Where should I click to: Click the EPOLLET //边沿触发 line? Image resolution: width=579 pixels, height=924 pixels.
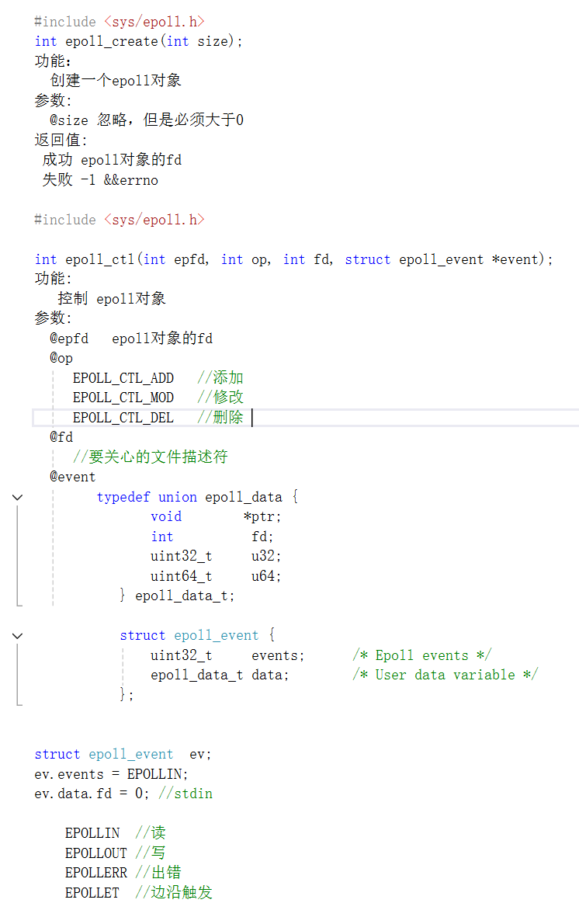pos(138,893)
